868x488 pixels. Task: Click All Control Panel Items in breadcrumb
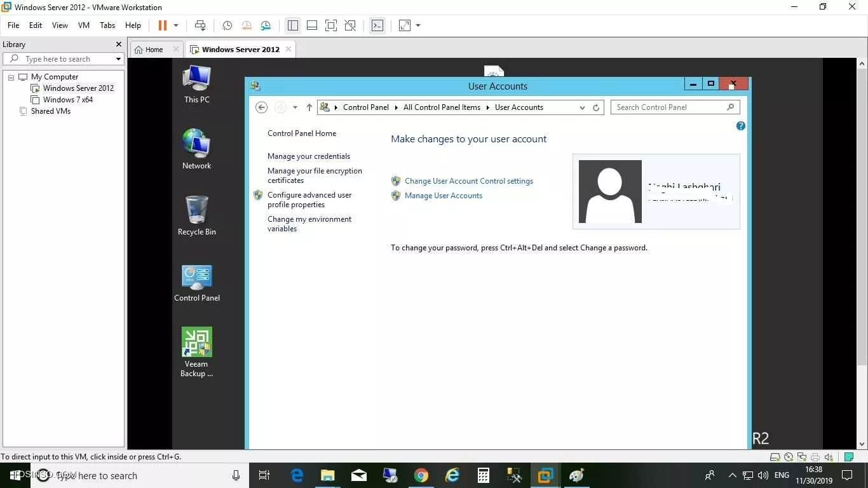pos(442,107)
